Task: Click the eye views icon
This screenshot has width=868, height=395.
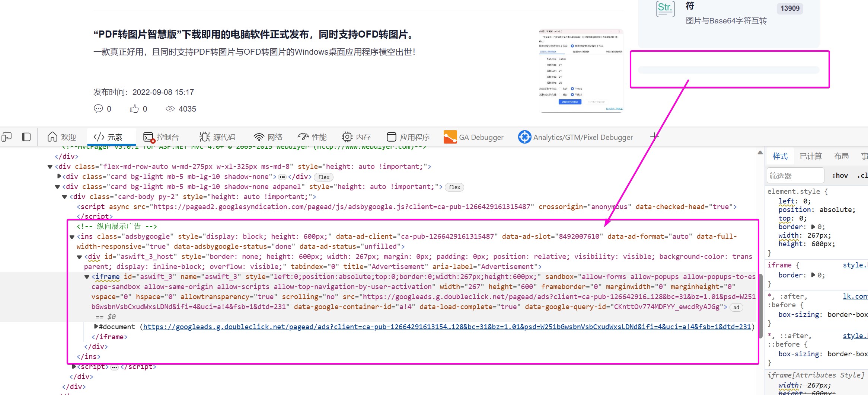Action: click(x=170, y=109)
